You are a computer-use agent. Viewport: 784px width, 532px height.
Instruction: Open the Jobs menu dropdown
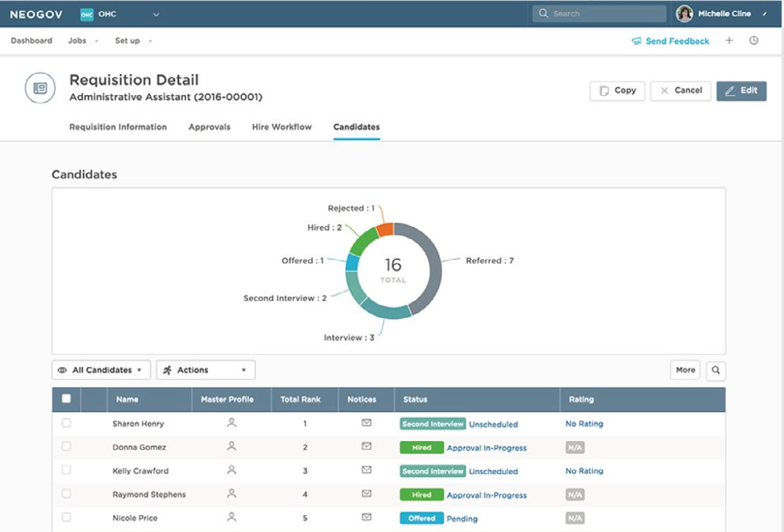(83, 40)
